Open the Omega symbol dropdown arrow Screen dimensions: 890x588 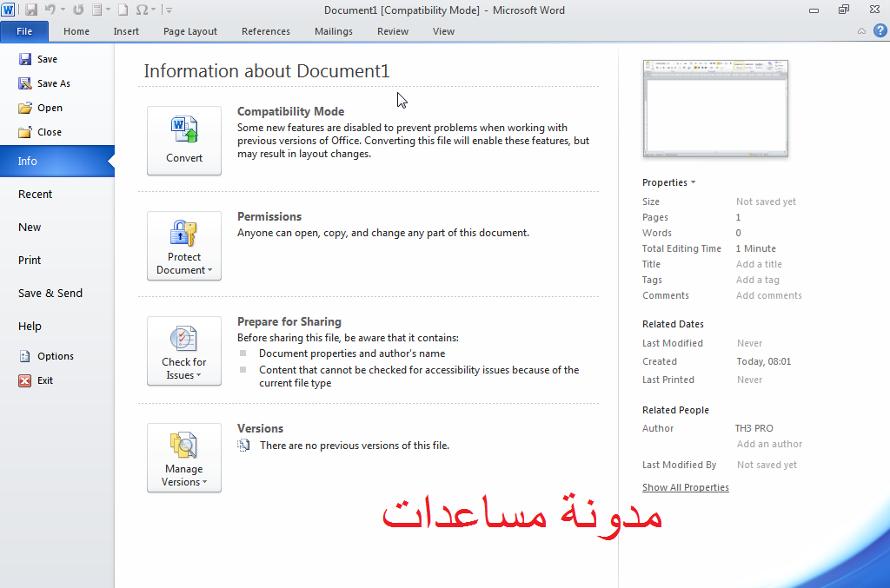click(153, 10)
